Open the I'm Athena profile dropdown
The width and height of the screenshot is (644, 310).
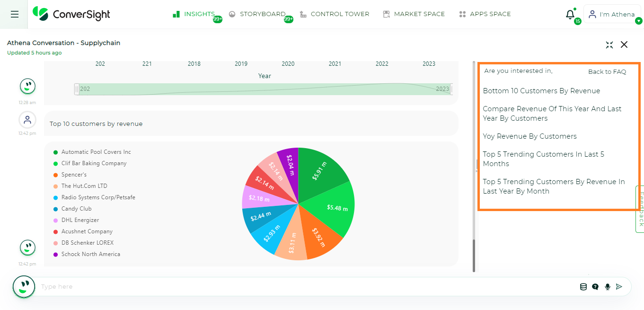[x=612, y=13]
